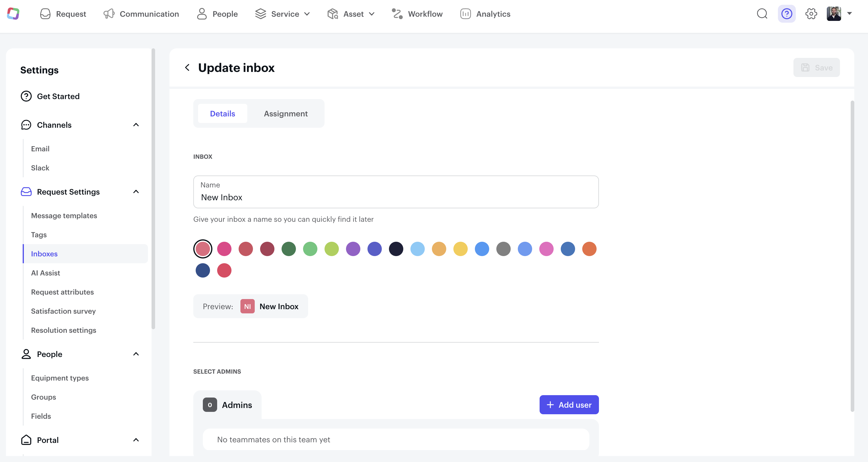Open the Request inbox icon in navbar
The image size is (868, 462).
coord(45,14)
